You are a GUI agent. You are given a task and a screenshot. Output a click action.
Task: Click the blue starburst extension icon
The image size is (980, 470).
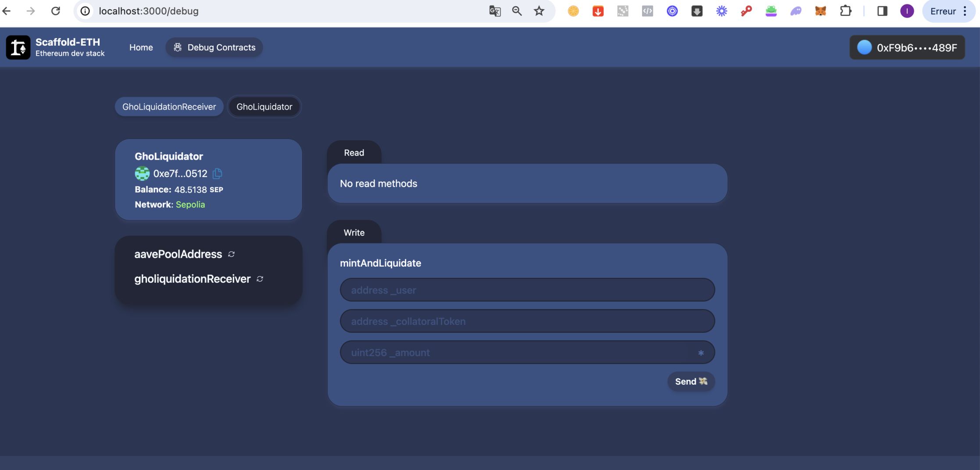pyautogui.click(x=722, y=11)
